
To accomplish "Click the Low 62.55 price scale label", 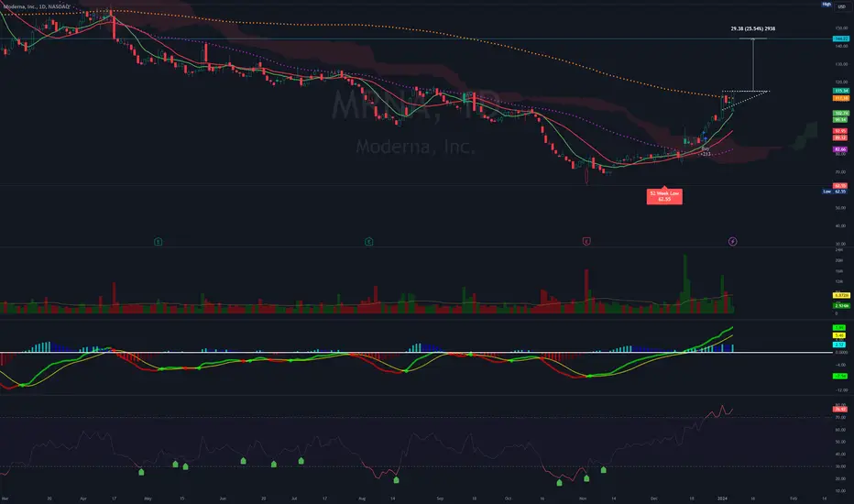I will (x=835, y=192).
